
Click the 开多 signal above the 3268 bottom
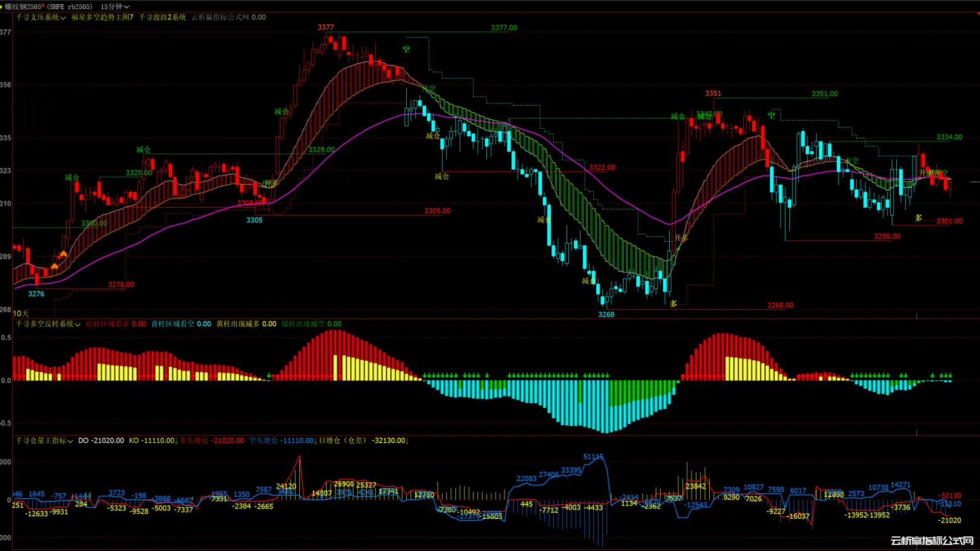681,238
